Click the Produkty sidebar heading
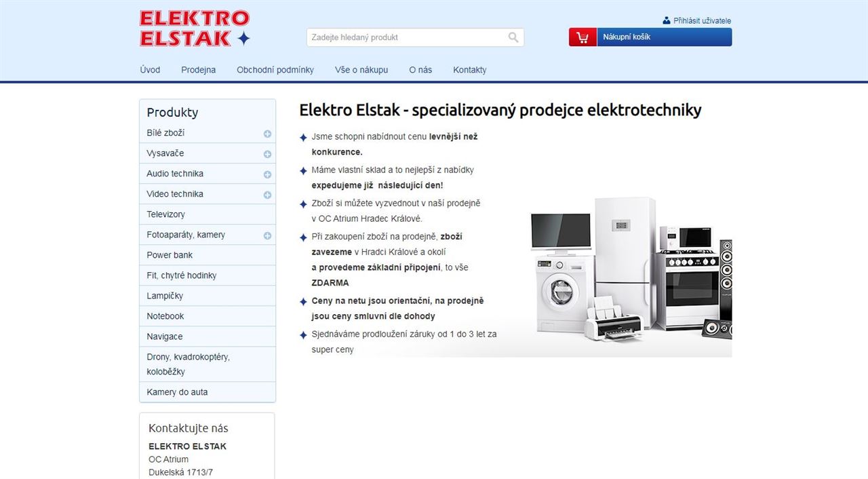Image resolution: width=868 pixels, height=479 pixels. pyautogui.click(x=172, y=113)
